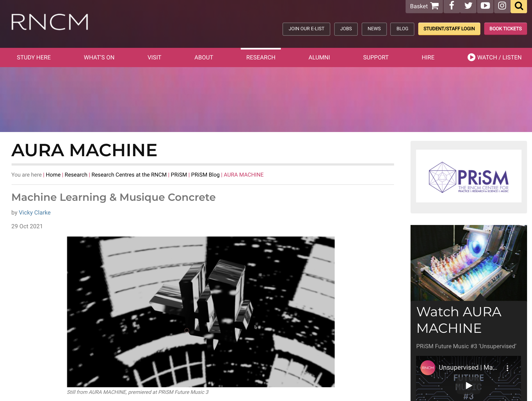Select What's On in main menu
This screenshot has width=532, height=401.
(x=99, y=57)
